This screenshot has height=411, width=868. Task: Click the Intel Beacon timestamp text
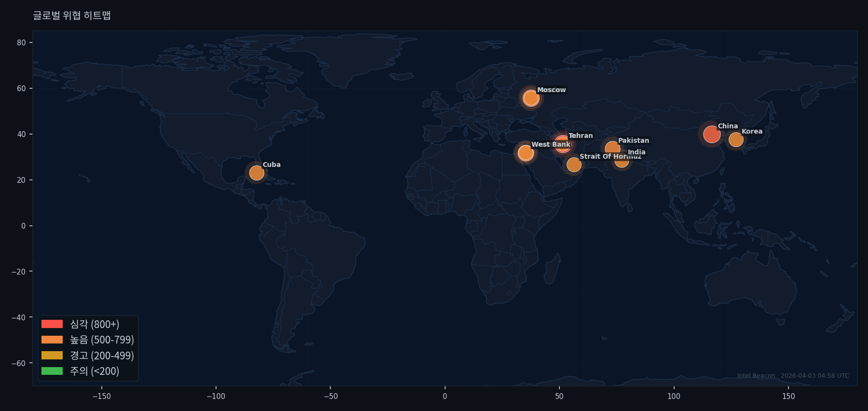click(x=793, y=376)
